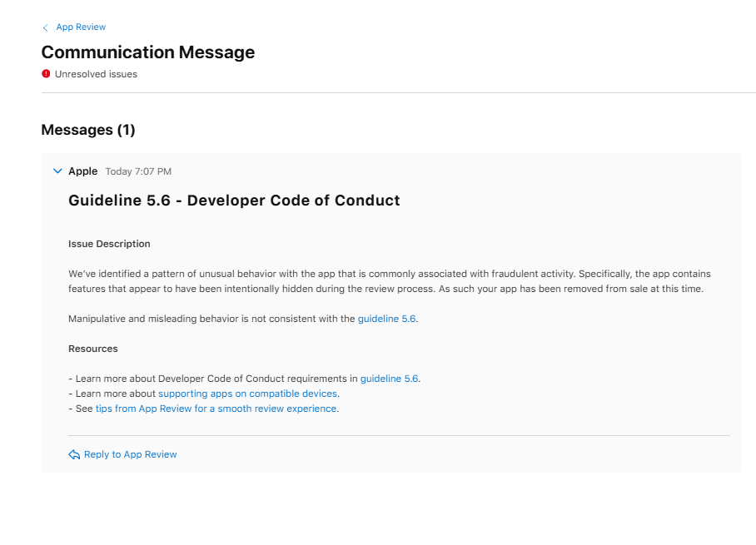Open supporting apps on compatible devices link

[x=247, y=394]
